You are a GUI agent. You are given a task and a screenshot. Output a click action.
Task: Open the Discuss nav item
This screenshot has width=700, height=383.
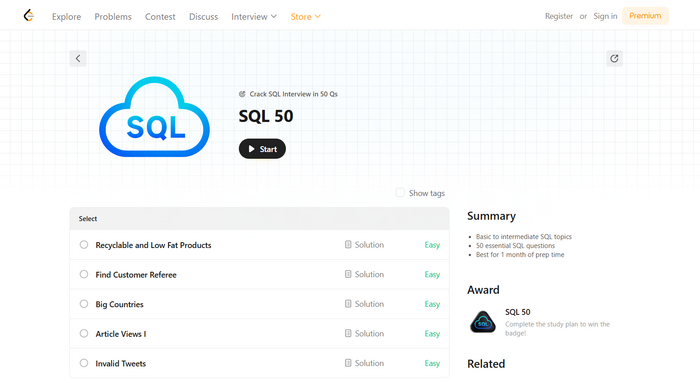tap(203, 17)
